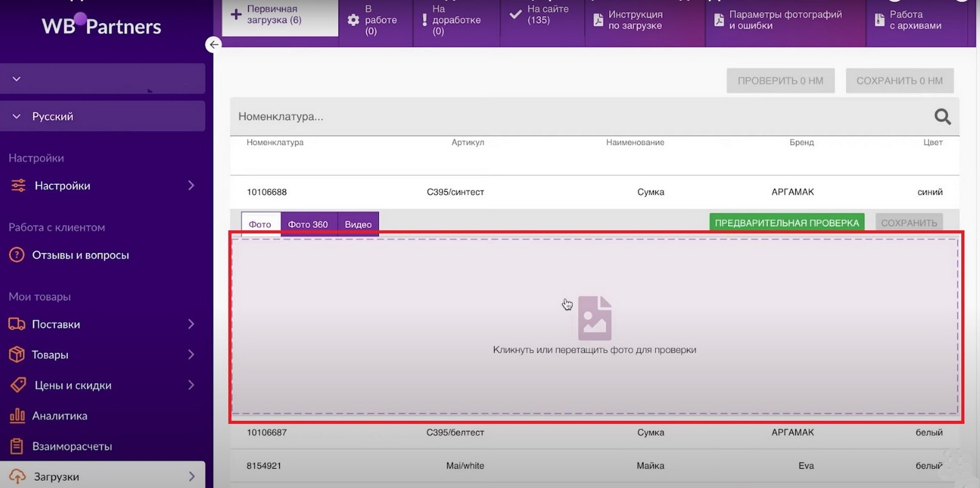Viewport: 980px width, 488px height.
Task: Click the Товары box icon
Action: click(x=17, y=354)
